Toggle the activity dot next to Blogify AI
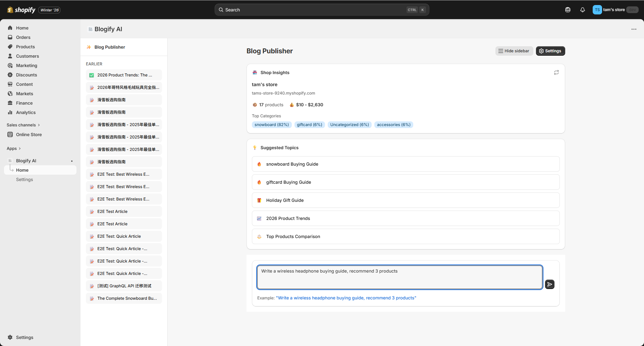The height and width of the screenshot is (346, 644). tap(72, 161)
